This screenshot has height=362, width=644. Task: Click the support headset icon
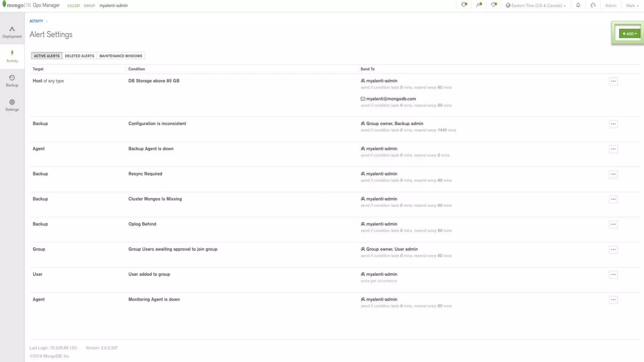(593, 5)
